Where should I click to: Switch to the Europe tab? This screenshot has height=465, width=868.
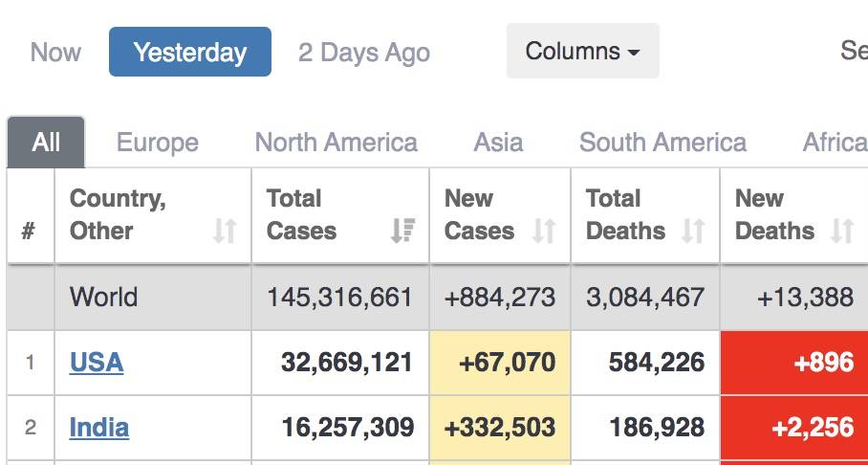coord(158,143)
